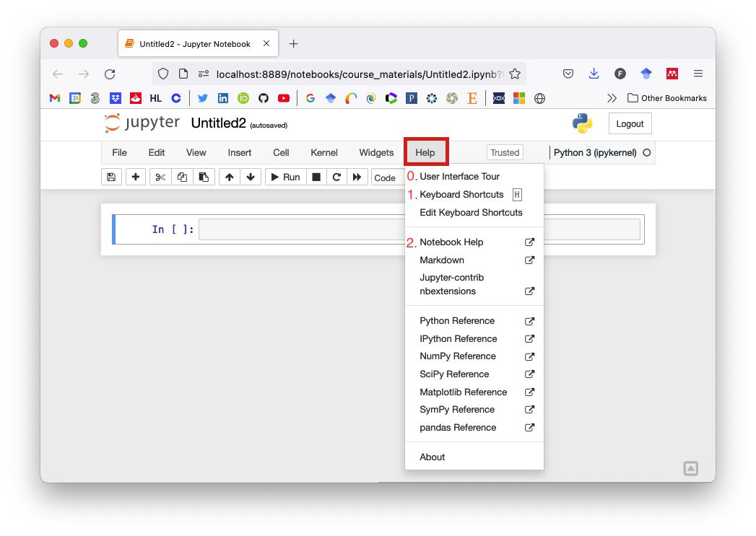
Task: Open the Google Calendar bookmark
Action: pyautogui.click(x=74, y=98)
